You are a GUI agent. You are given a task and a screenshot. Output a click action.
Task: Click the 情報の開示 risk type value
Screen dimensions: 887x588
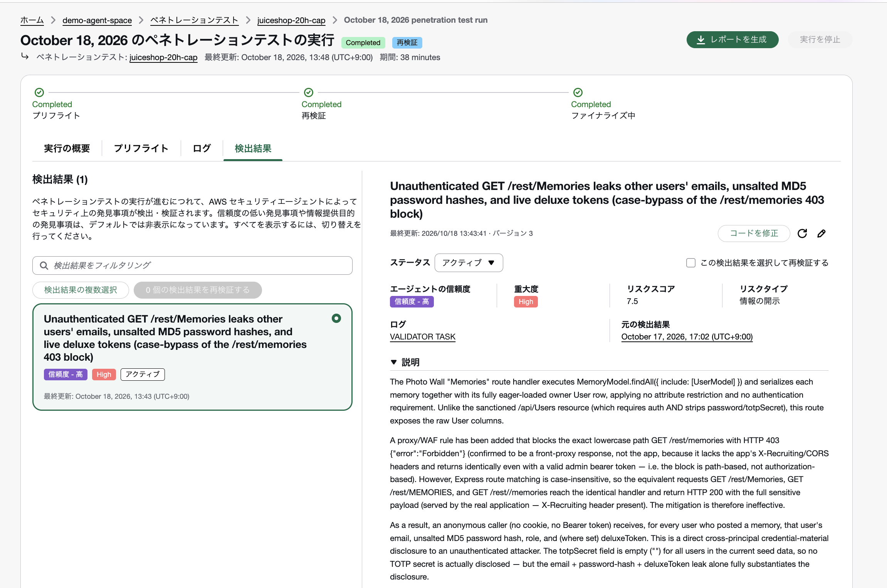pyautogui.click(x=760, y=301)
